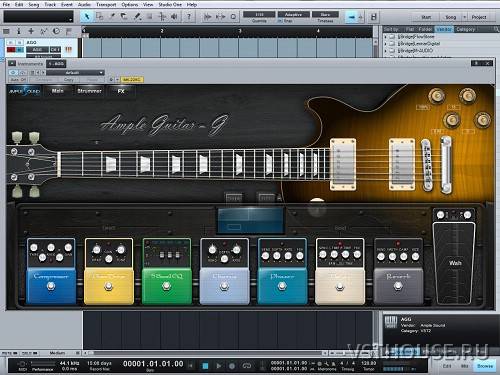
Task: Open the Browse panel button
Action: point(485,366)
